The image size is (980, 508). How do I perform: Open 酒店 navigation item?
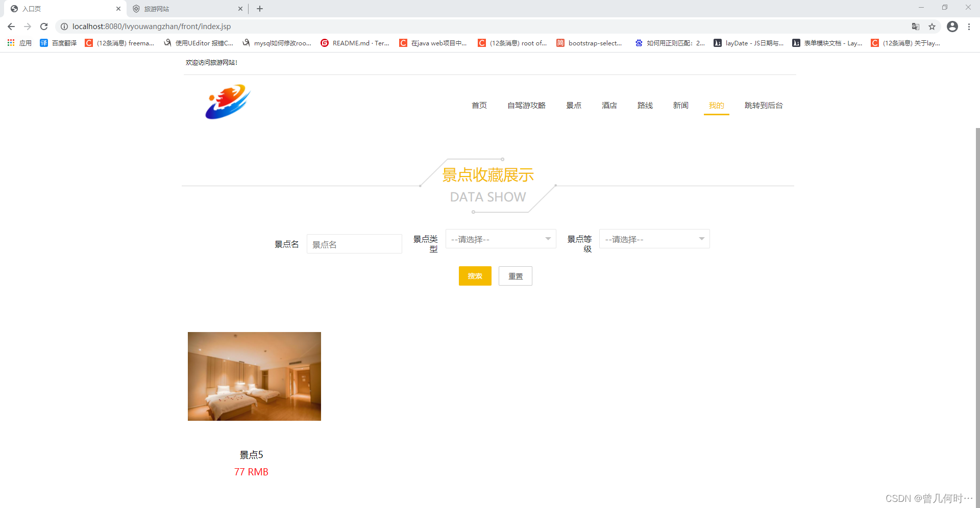click(609, 105)
